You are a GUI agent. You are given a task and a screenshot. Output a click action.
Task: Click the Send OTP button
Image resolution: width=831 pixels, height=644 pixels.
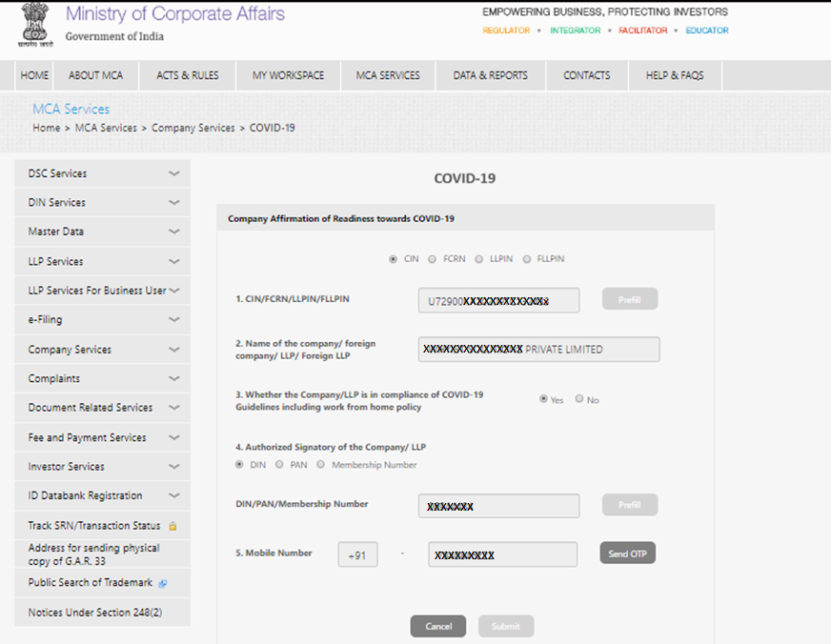point(627,553)
